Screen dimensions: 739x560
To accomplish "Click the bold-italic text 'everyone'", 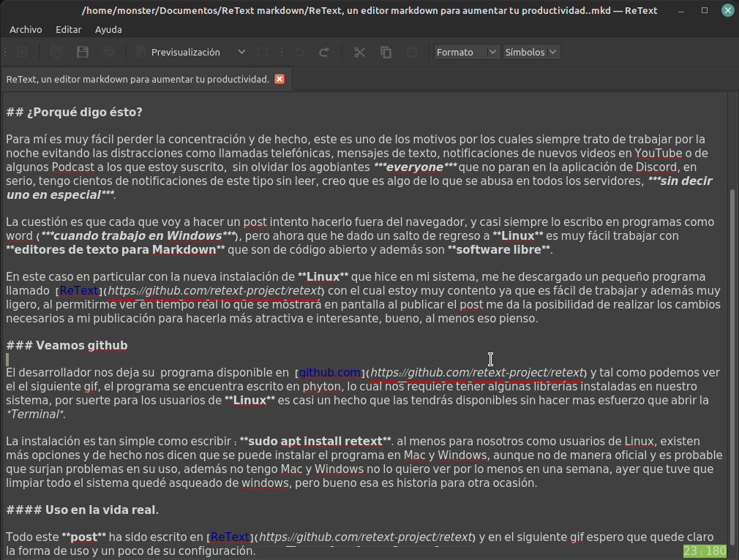I will click(415, 167).
